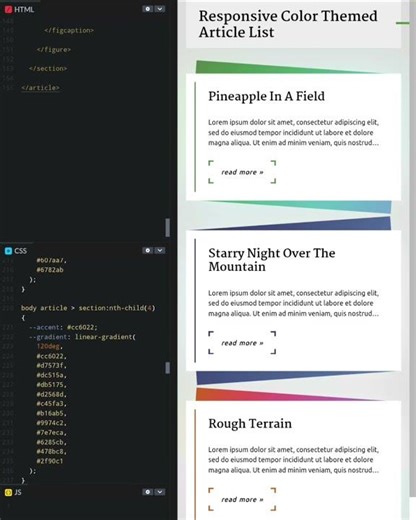The height and width of the screenshot is (520, 416).
Task: Open CSS panel settings gear
Action: pos(148,250)
